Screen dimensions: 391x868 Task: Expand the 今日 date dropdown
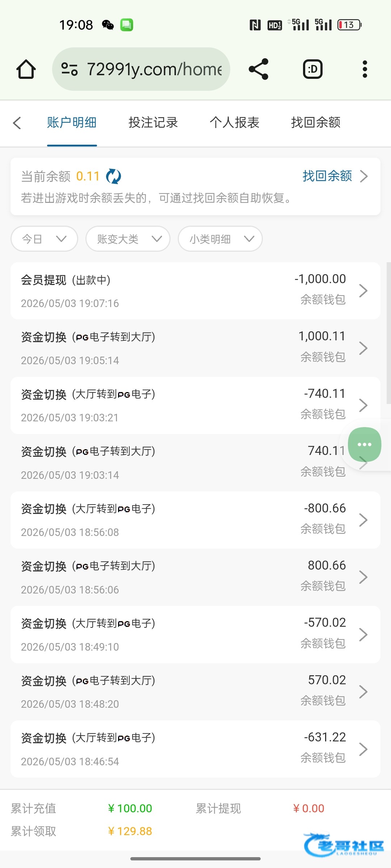point(45,239)
